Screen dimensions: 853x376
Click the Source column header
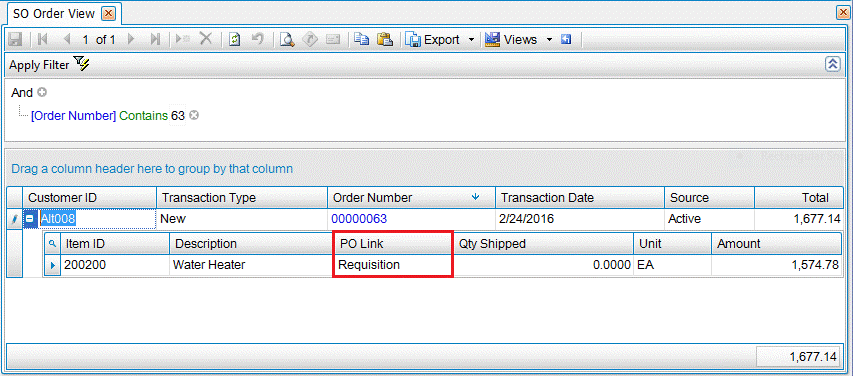click(x=709, y=198)
